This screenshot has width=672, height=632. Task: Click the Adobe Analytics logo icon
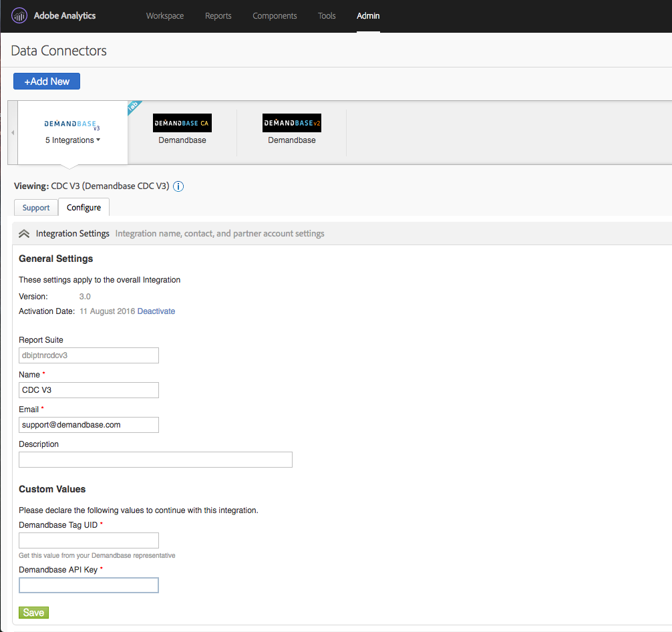[x=19, y=16]
